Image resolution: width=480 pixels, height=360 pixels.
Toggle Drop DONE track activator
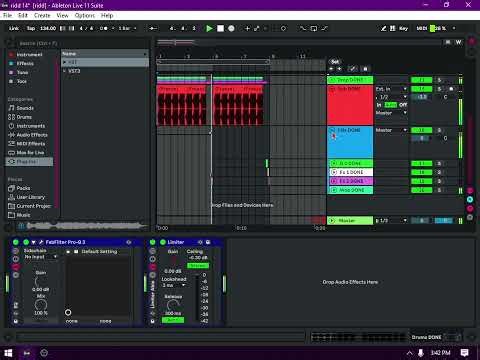(421, 80)
